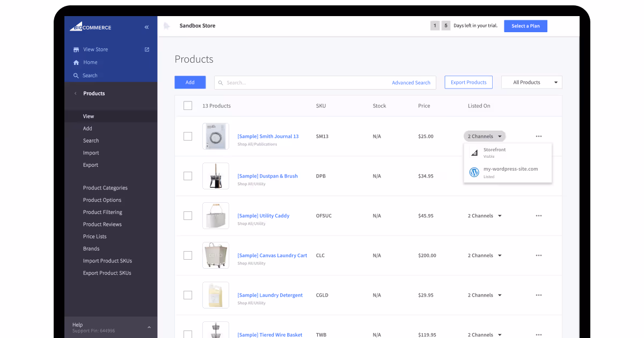Select Brands in the sidebar menu
The height and width of the screenshot is (338, 644).
point(91,248)
